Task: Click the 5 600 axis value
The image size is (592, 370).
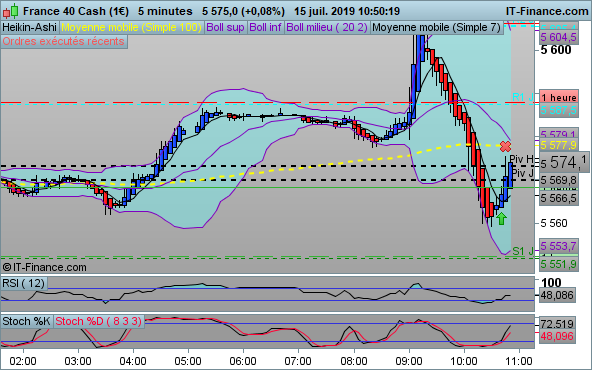Action: pyautogui.click(x=556, y=50)
